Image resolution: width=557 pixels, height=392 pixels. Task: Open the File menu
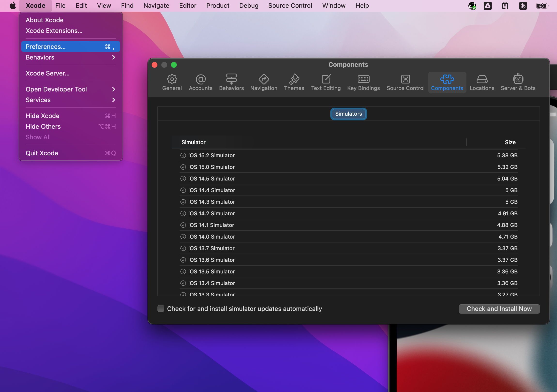[60, 6]
